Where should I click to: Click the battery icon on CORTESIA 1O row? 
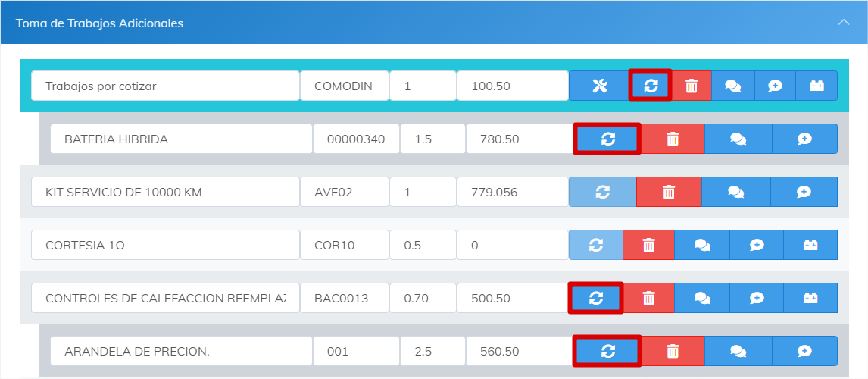pyautogui.click(x=810, y=246)
